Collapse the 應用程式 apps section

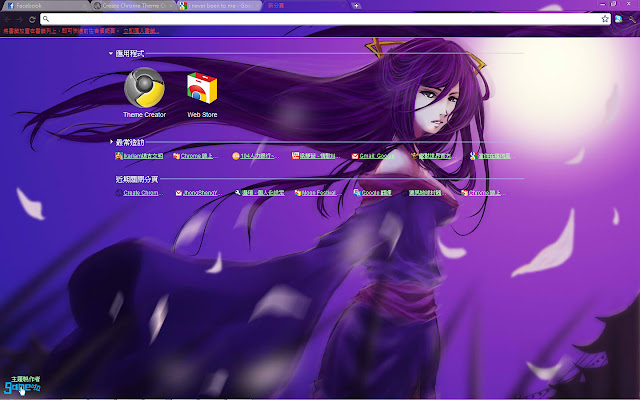pos(112,53)
